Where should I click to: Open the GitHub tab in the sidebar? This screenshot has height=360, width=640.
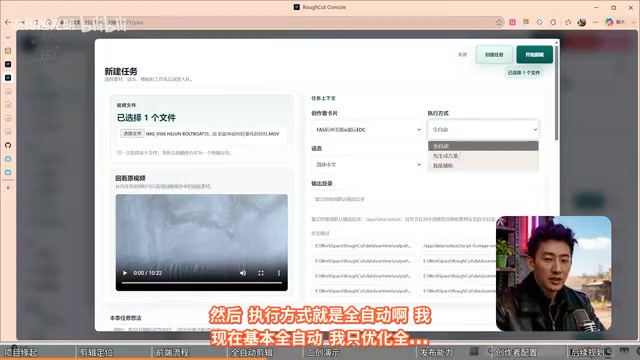pos(8,145)
